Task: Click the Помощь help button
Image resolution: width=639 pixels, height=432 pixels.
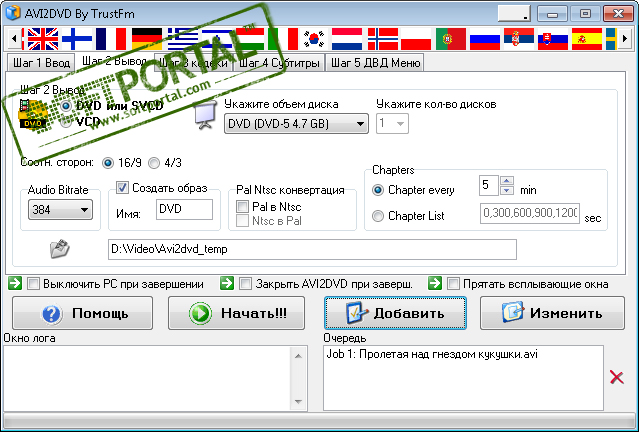Action: 82,313
